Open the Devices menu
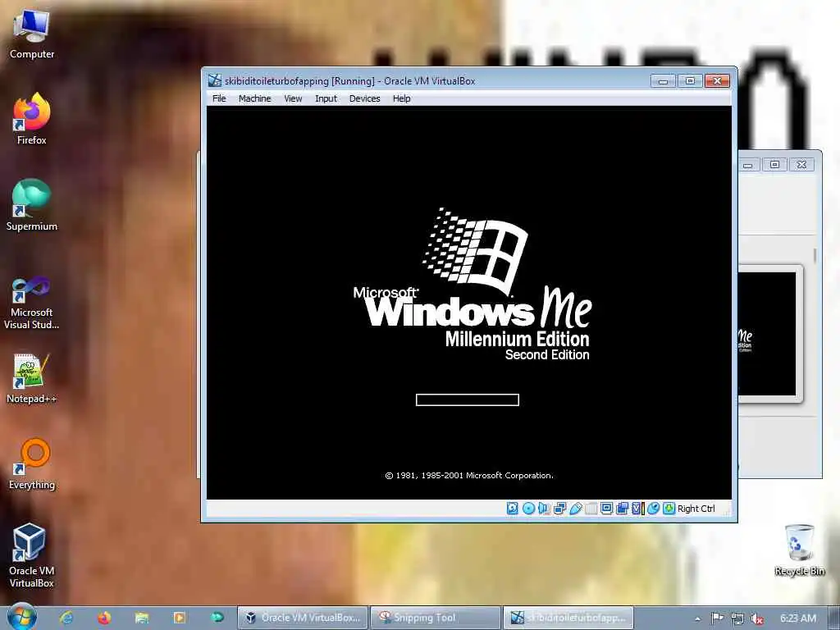 pos(364,98)
